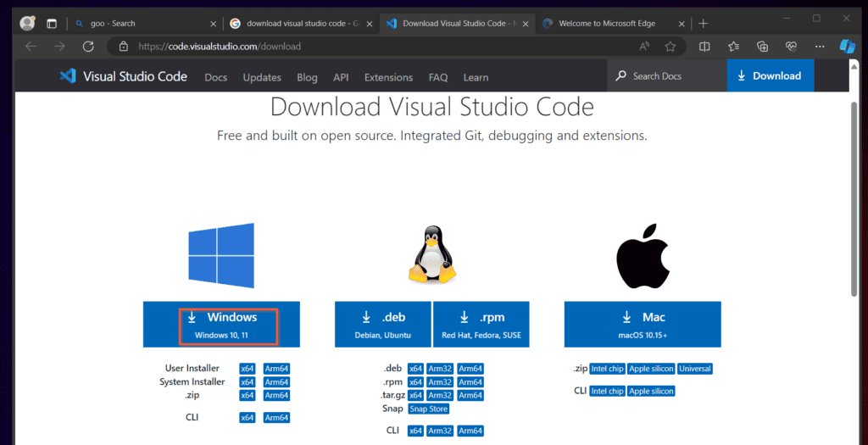Viewport: 868px width, 445px height.
Task: Select User Installer x64 link
Action: (248, 369)
